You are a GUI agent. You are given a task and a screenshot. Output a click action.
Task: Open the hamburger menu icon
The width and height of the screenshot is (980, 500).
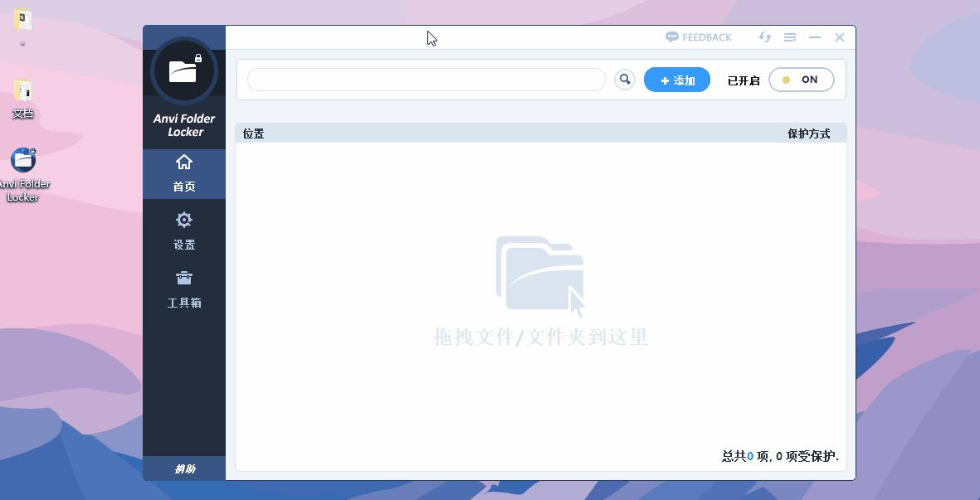tap(790, 37)
